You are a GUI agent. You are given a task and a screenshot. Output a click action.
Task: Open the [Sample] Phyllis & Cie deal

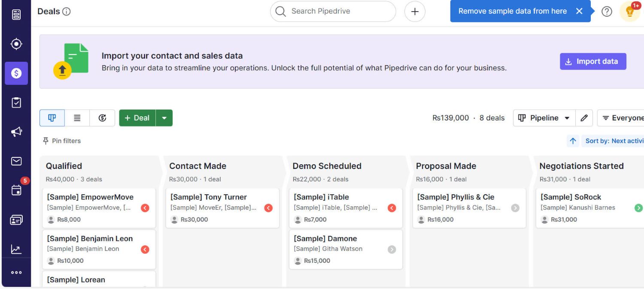469,208
